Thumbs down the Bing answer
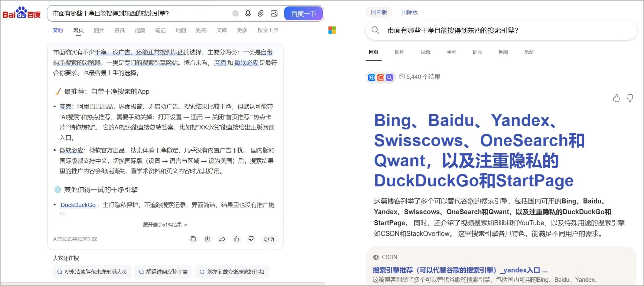Viewport: 644px width, 286px height. 630,98
